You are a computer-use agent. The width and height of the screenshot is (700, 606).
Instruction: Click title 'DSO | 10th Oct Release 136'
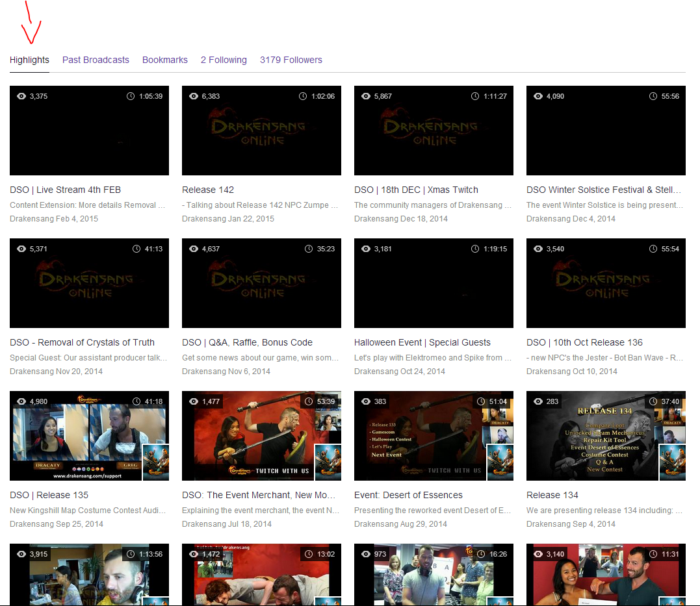[x=584, y=342]
